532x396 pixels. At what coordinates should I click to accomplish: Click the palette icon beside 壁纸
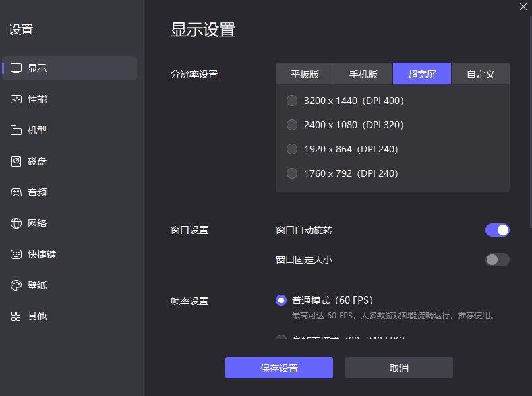(x=16, y=285)
